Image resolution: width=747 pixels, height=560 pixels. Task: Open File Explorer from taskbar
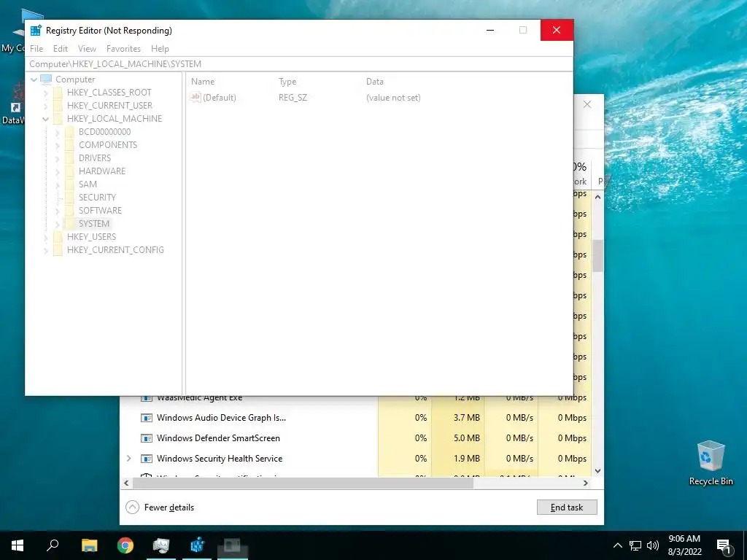coord(89,545)
